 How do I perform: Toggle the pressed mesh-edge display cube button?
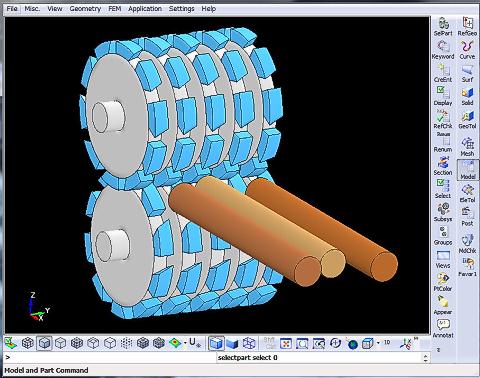tap(44, 343)
